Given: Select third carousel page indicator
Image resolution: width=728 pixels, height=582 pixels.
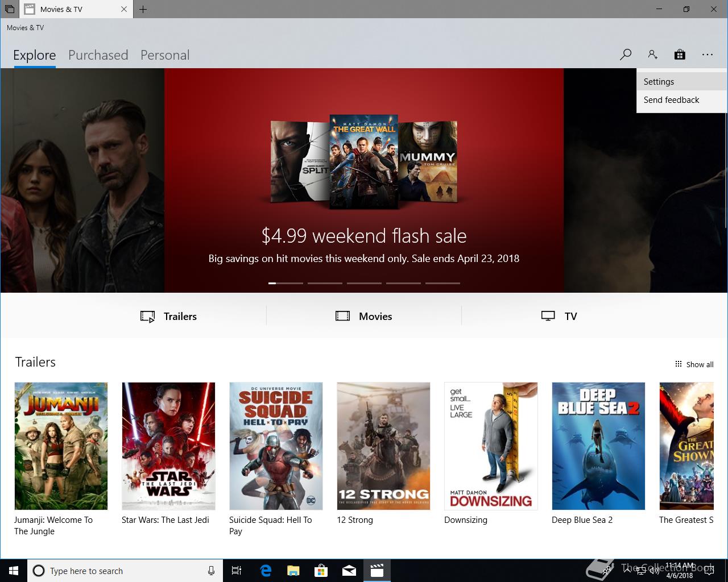Looking at the screenshot, I should tap(364, 283).
